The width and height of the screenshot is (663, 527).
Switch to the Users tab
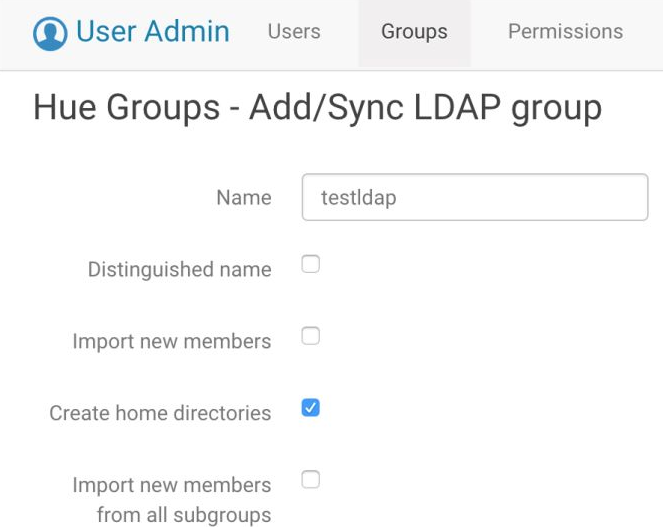(294, 32)
